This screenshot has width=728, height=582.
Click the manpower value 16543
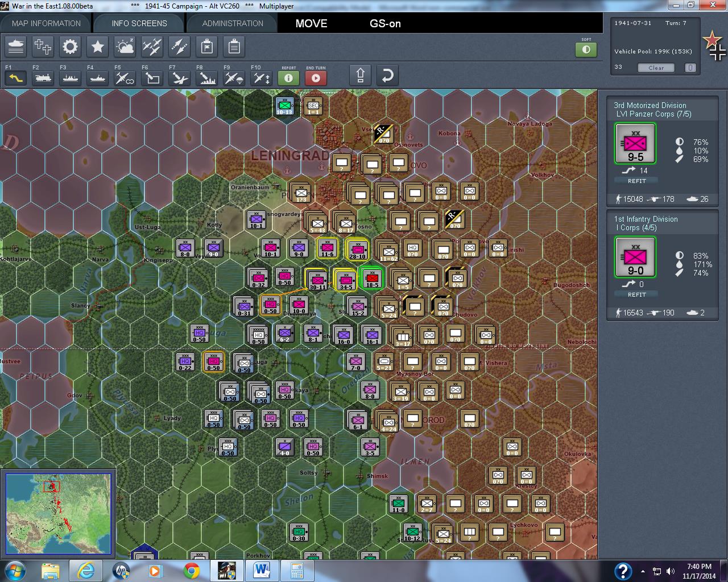(x=632, y=313)
